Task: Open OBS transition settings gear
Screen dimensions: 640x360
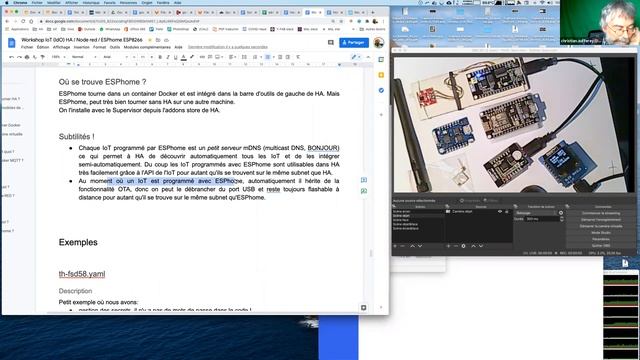Action: [x=561, y=213]
